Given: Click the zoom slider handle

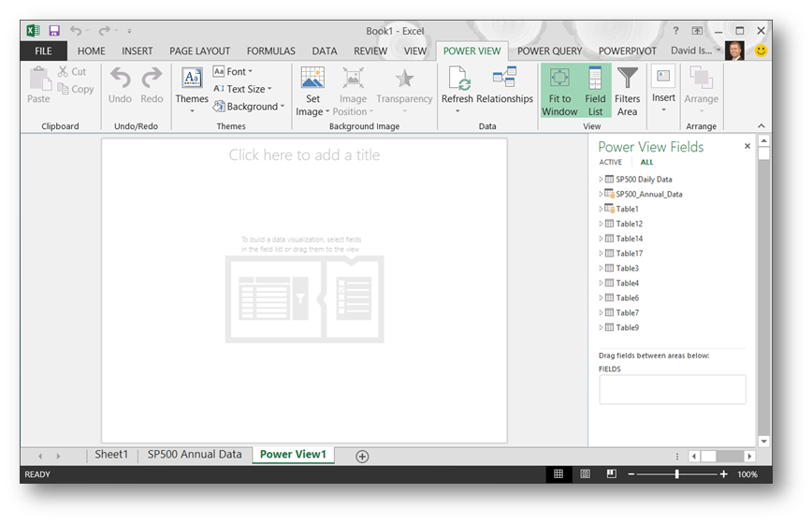Looking at the screenshot, I should point(677,474).
